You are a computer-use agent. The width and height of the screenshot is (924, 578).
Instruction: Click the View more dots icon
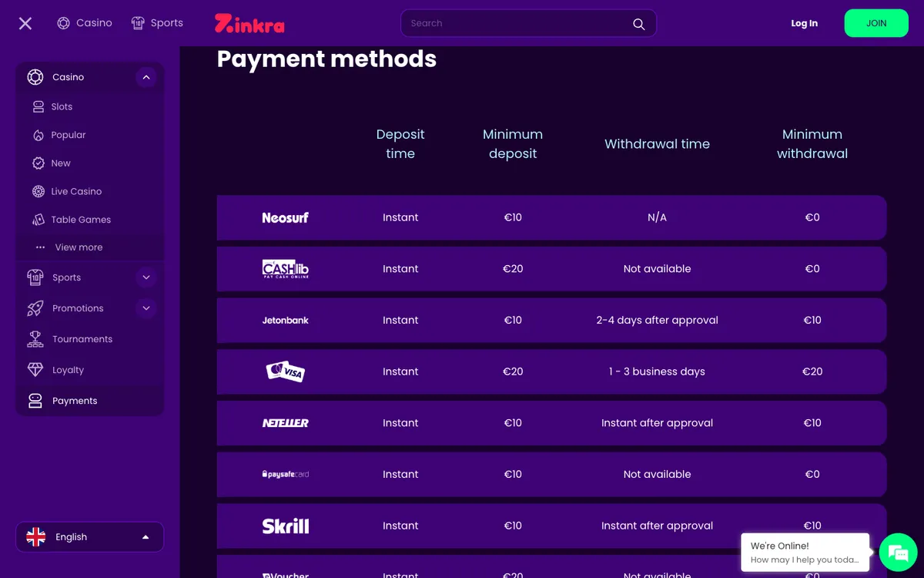pos(40,247)
